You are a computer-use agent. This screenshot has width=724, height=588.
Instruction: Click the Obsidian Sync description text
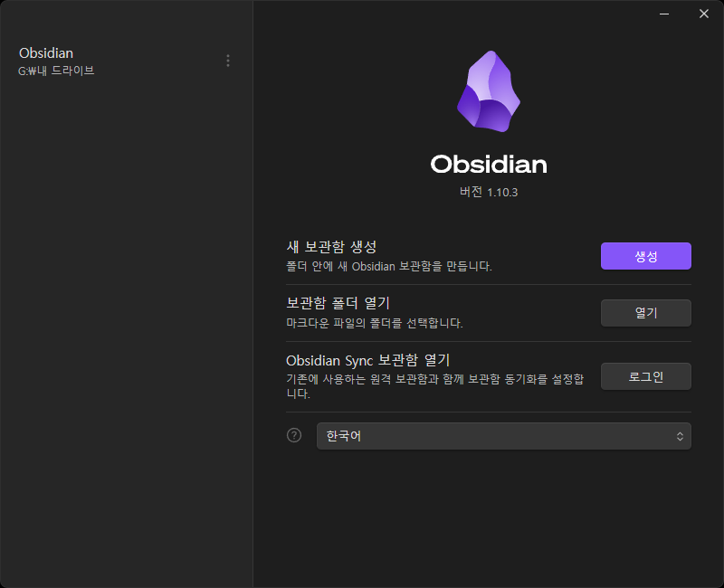pos(435,386)
